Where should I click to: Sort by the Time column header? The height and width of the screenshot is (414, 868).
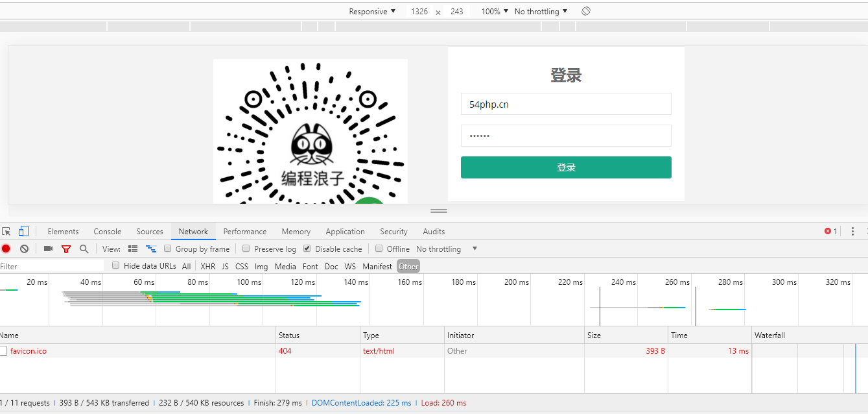pyautogui.click(x=710, y=335)
